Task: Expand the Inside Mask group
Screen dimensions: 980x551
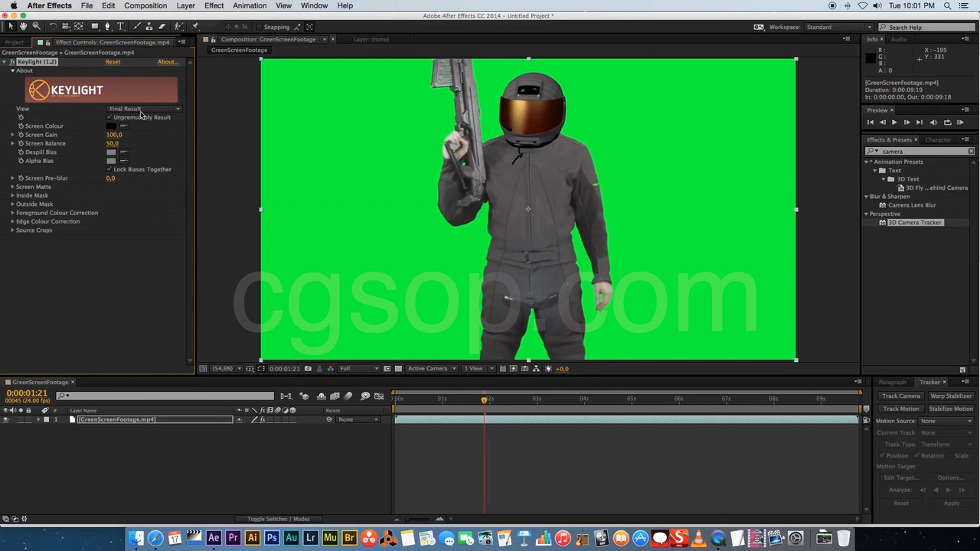Action: point(12,195)
